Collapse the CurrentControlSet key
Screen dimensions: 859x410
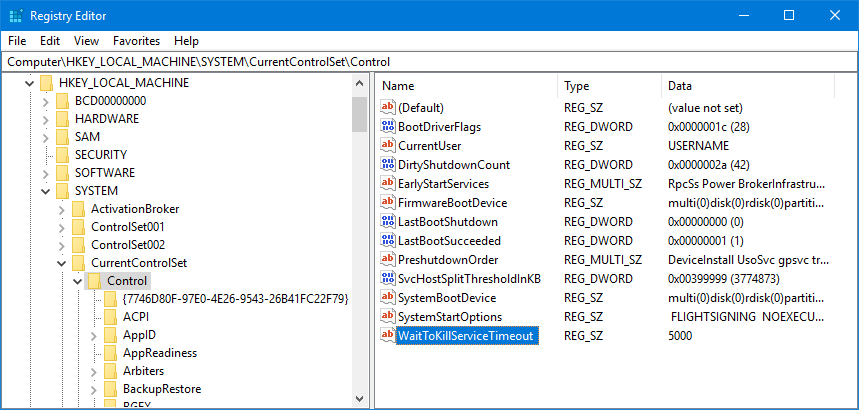pyautogui.click(x=61, y=263)
